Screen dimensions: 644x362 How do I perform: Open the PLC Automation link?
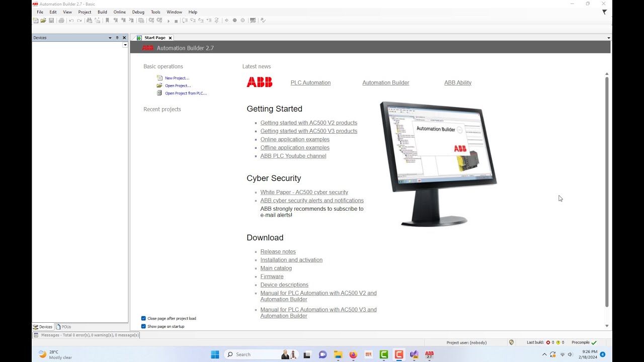tap(310, 82)
